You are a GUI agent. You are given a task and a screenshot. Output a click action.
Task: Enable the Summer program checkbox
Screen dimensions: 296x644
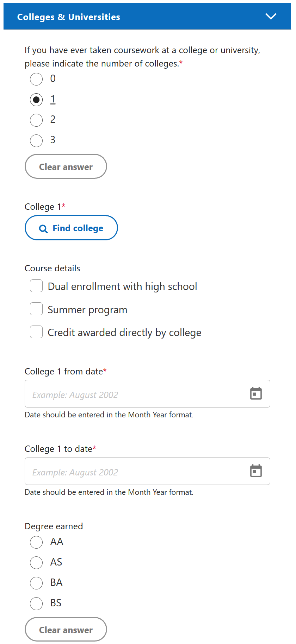click(x=36, y=309)
